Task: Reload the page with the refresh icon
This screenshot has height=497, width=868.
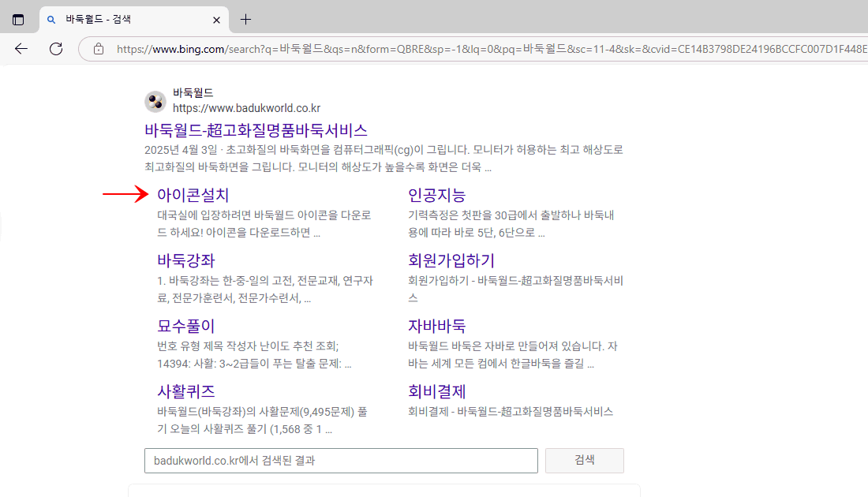Action: point(56,49)
